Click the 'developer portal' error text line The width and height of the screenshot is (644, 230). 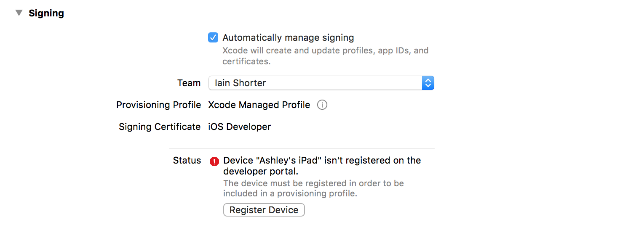[261, 171]
